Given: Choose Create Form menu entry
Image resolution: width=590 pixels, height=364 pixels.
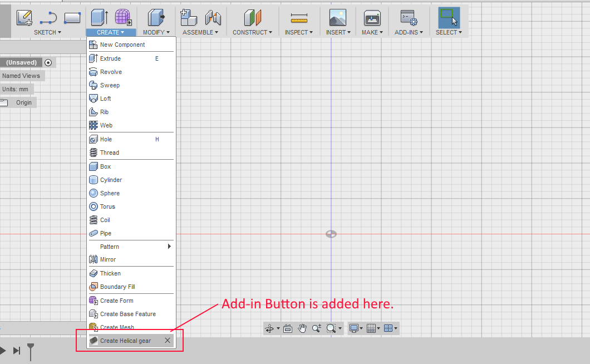Looking at the screenshot, I should 131,301.
